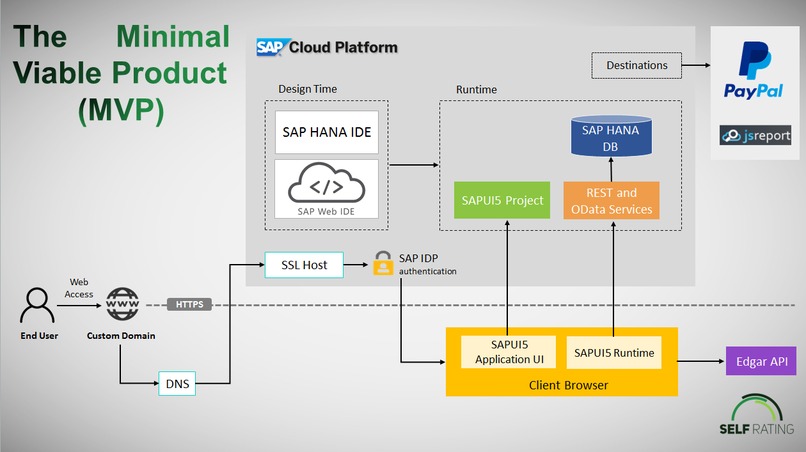The image size is (806, 452).
Task: Select the SAPUI5 Project green box
Action: 502,200
